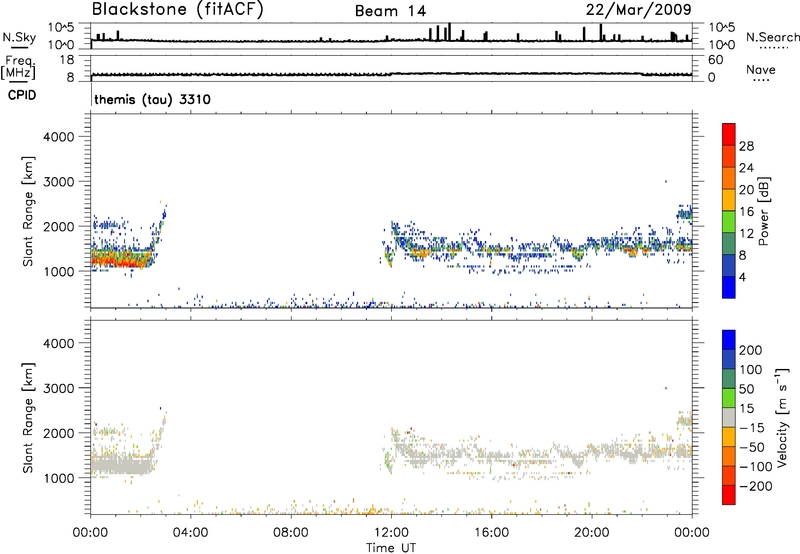Image resolution: width=800 pixels, height=554 pixels.
Task: Click the "100" label on Velocity colorbar
Action: tap(751, 369)
